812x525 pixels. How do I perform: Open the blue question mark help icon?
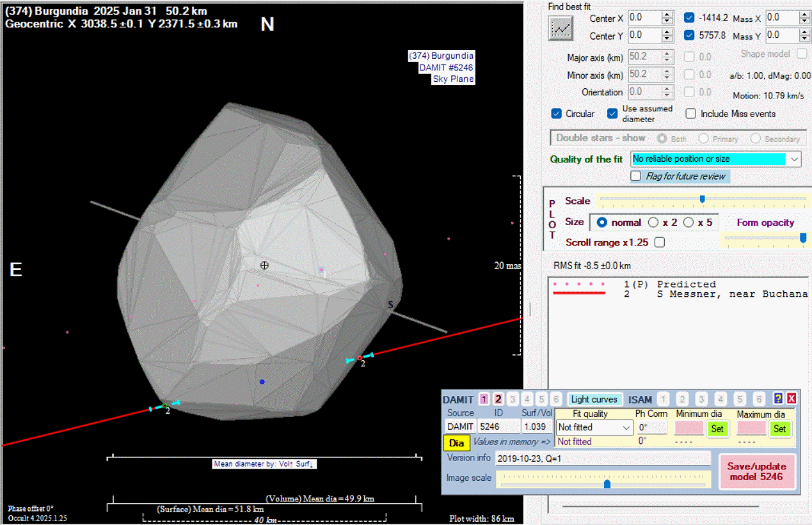click(778, 399)
